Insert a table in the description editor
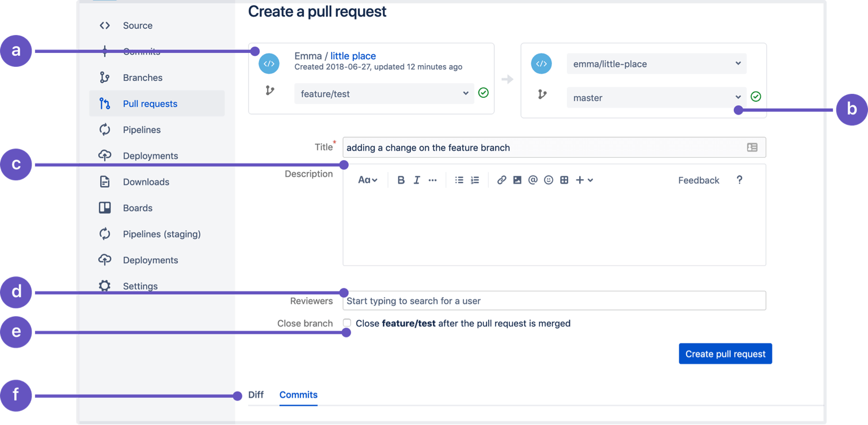The image size is (868, 425). tap(564, 180)
